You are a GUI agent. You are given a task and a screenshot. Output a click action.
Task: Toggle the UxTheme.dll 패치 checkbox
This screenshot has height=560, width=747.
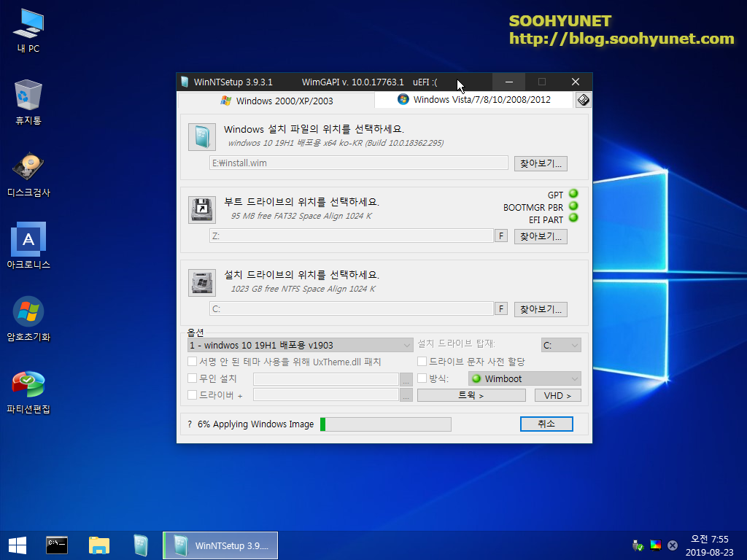click(x=193, y=362)
